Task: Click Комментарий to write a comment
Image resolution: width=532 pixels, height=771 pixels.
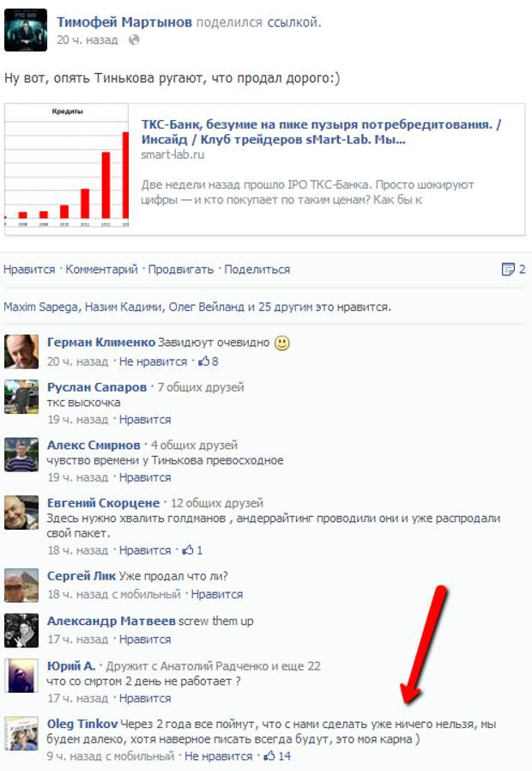Action: coord(102,270)
